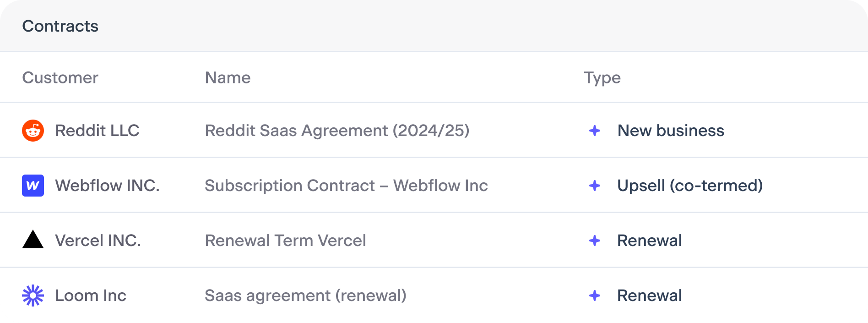Open Saas agreement (renewal) contract
The image size is (868, 323).
305,296
